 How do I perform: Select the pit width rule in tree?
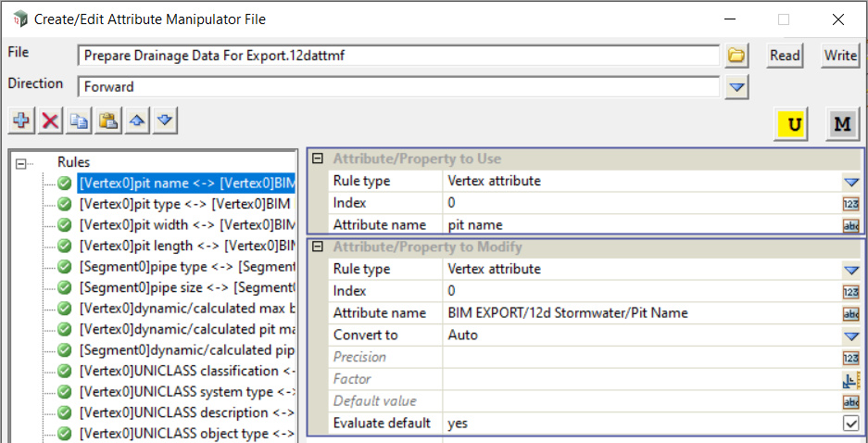[185, 224]
